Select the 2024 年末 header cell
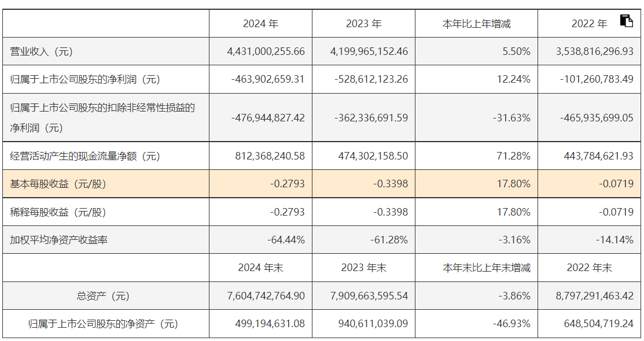Screen dimensions: 644x341 click(260, 268)
